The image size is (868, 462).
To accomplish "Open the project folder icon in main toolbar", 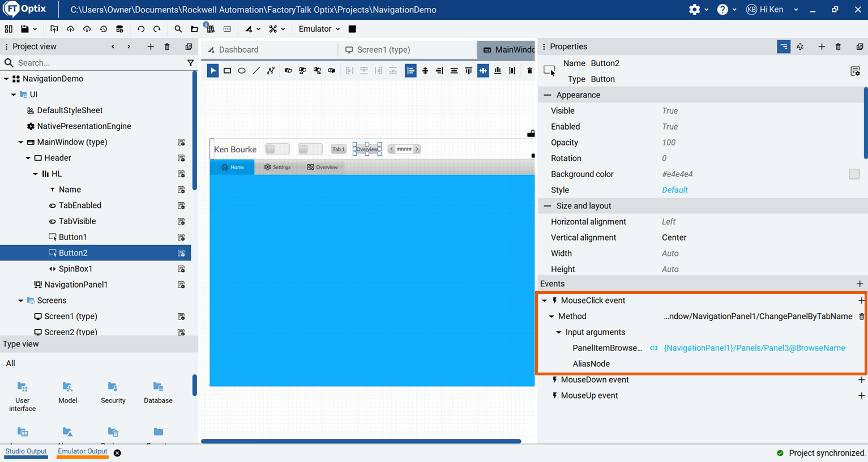I will click(194, 29).
